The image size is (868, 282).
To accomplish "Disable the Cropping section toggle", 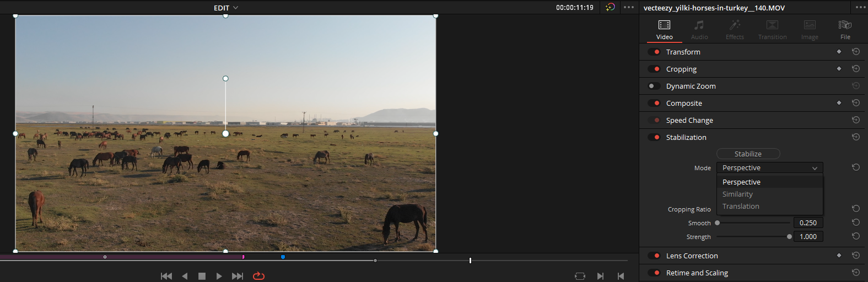I will (x=654, y=69).
